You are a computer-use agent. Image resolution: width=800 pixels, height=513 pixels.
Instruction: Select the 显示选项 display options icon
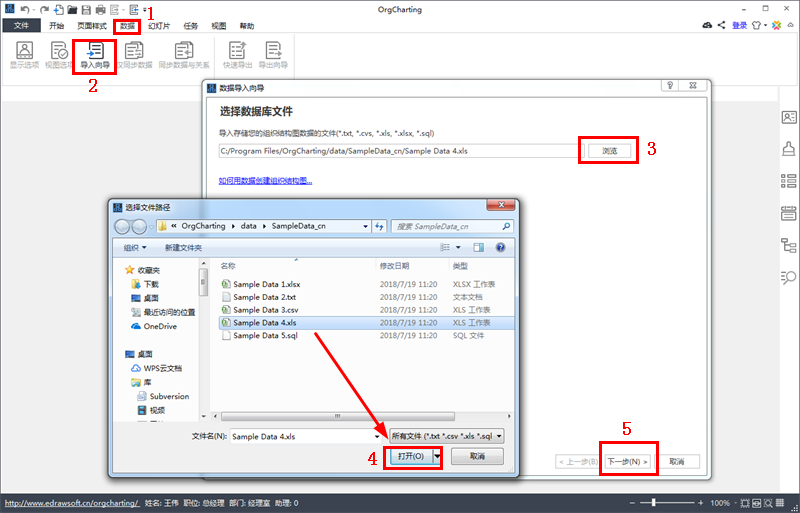point(24,55)
